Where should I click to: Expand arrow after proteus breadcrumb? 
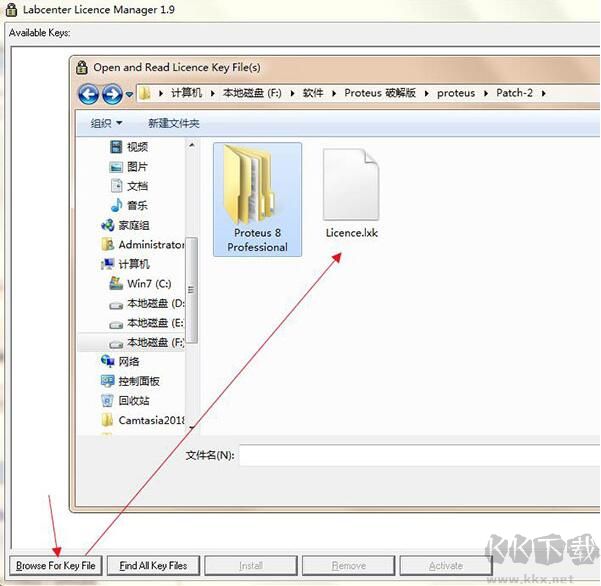point(486,94)
